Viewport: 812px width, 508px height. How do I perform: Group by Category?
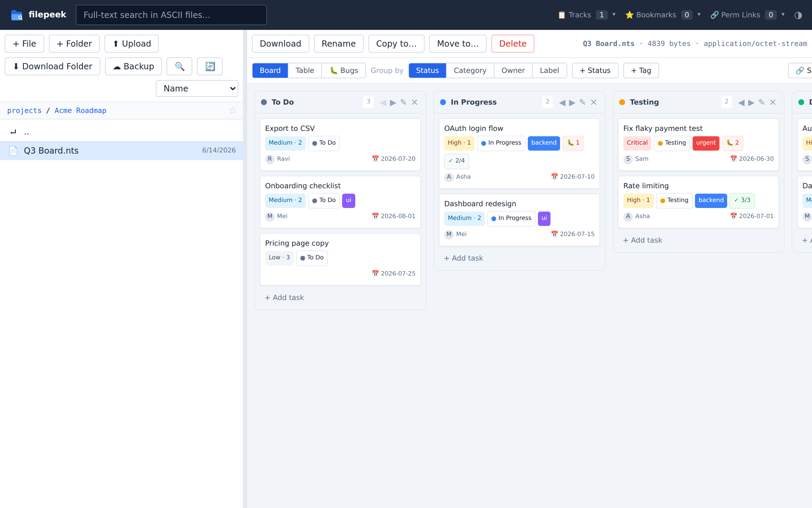[x=470, y=71]
